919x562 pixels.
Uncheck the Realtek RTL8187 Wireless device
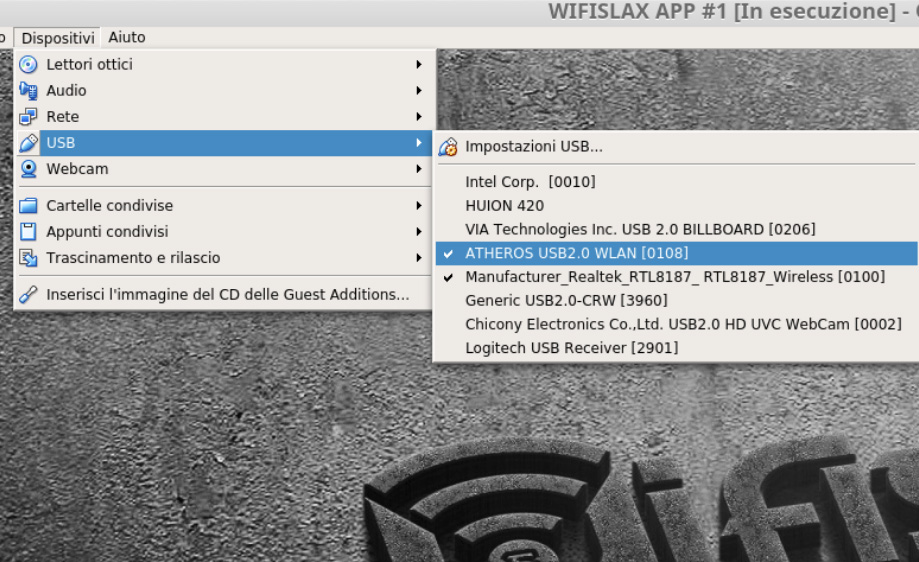(x=676, y=277)
